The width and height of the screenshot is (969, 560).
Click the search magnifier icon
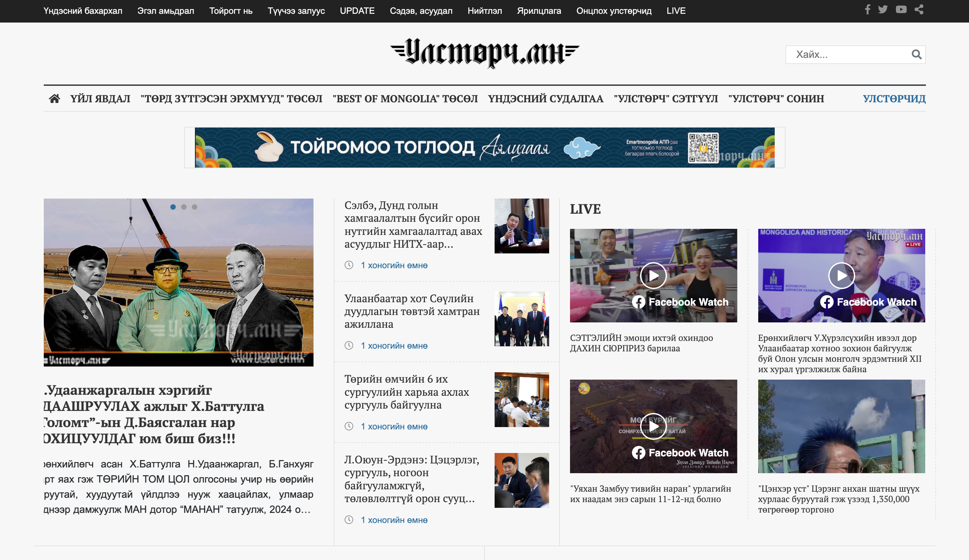(916, 55)
